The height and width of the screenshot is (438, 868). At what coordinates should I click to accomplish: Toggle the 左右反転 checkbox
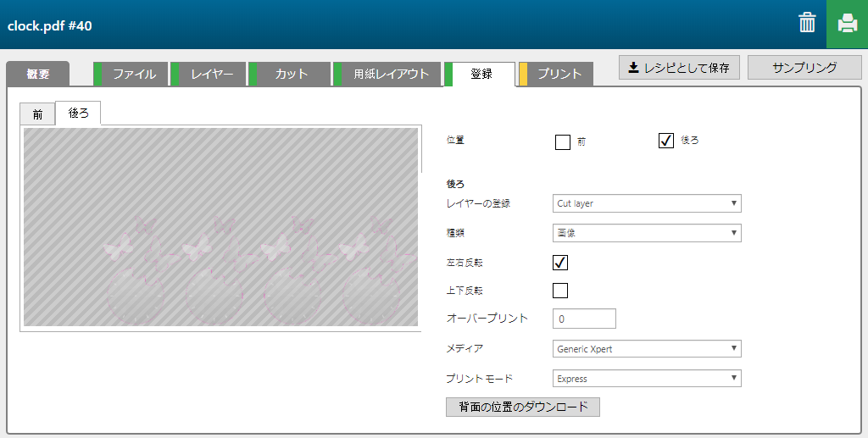[560, 263]
